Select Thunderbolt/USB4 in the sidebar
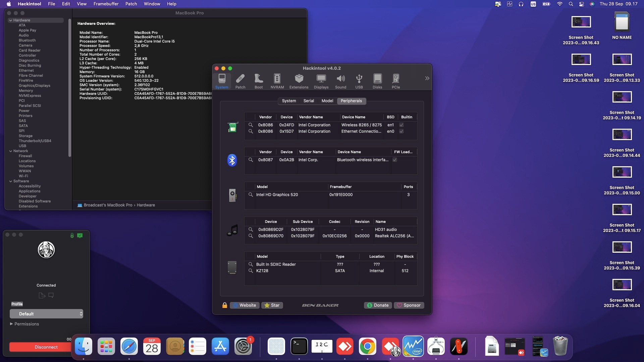The width and height of the screenshot is (644, 362). pos(35,141)
